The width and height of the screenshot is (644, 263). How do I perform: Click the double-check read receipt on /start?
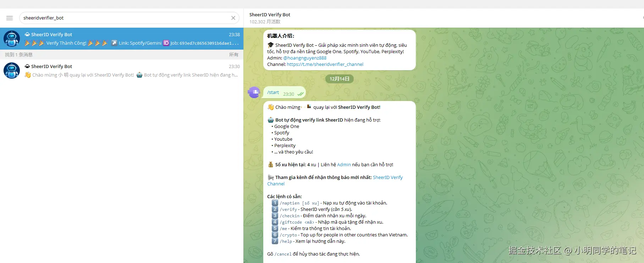tap(301, 94)
